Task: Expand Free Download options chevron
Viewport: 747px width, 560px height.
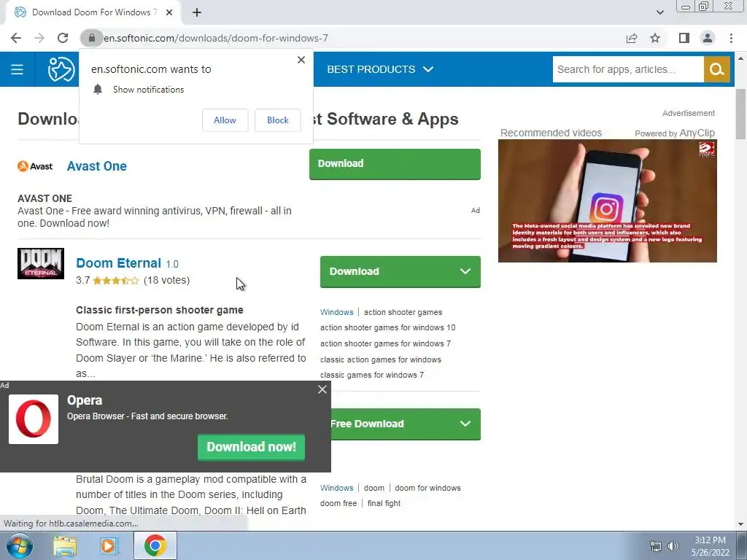Action: tap(465, 424)
